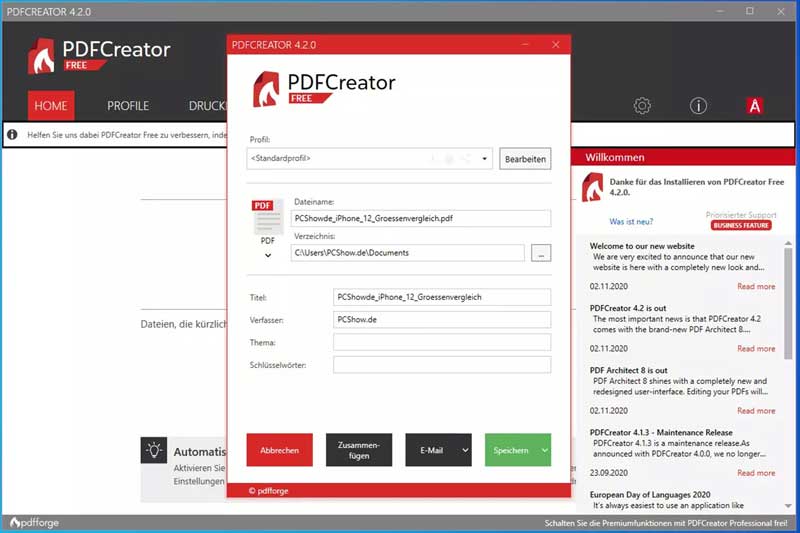Click the BUSINESS FEATURE badge
800x533 pixels.
click(741, 225)
